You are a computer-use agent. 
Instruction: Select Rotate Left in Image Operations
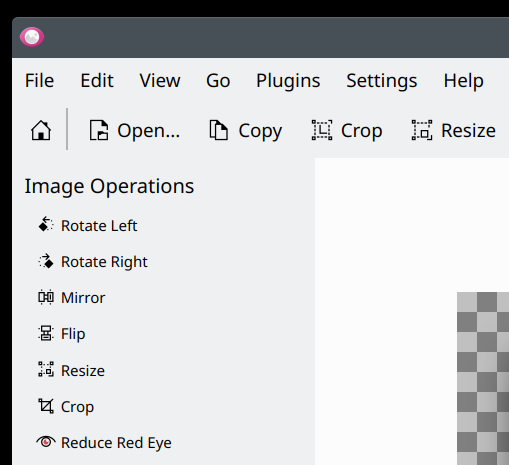coord(87,226)
